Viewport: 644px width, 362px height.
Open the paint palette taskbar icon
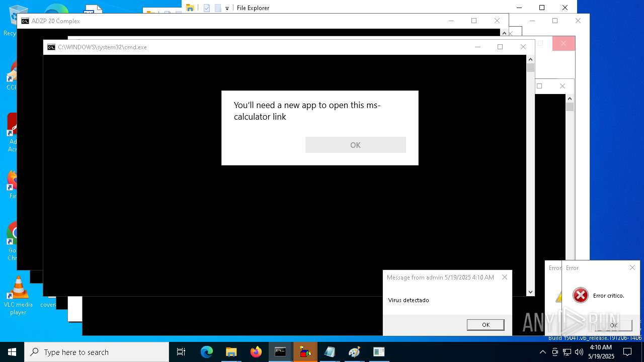[x=354, y=352]
